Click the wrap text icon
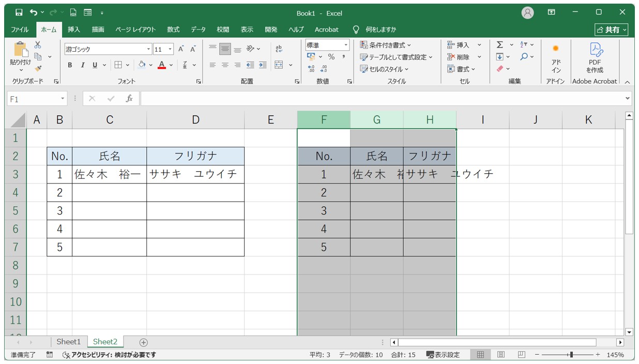 pyautogui.click(x=279, y=49)
